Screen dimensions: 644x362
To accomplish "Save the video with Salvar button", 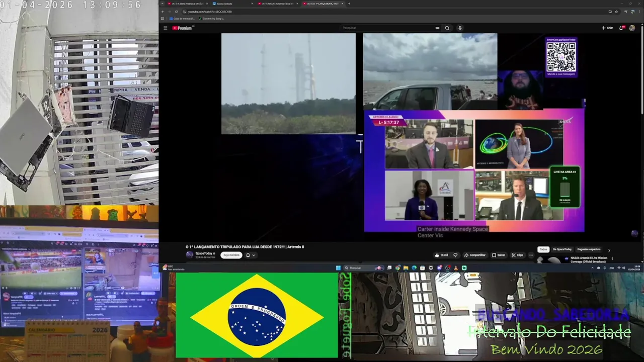I will [x=499, y=255].
